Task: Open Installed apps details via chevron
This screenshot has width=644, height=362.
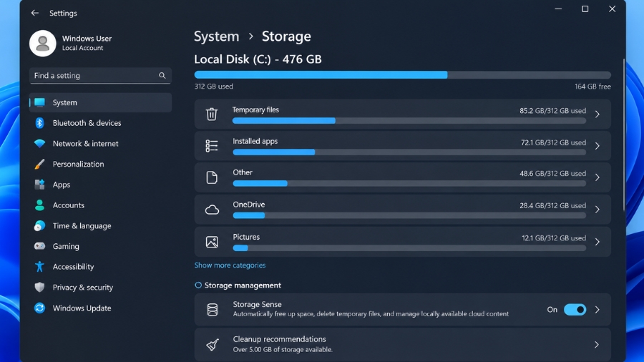Action: click(x=597, y=146)
